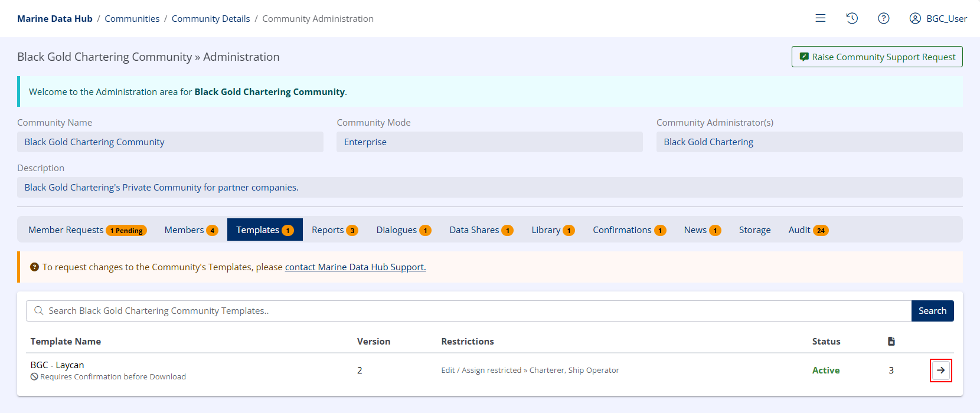Open the recent history clock icon

(x=852, y=18)
